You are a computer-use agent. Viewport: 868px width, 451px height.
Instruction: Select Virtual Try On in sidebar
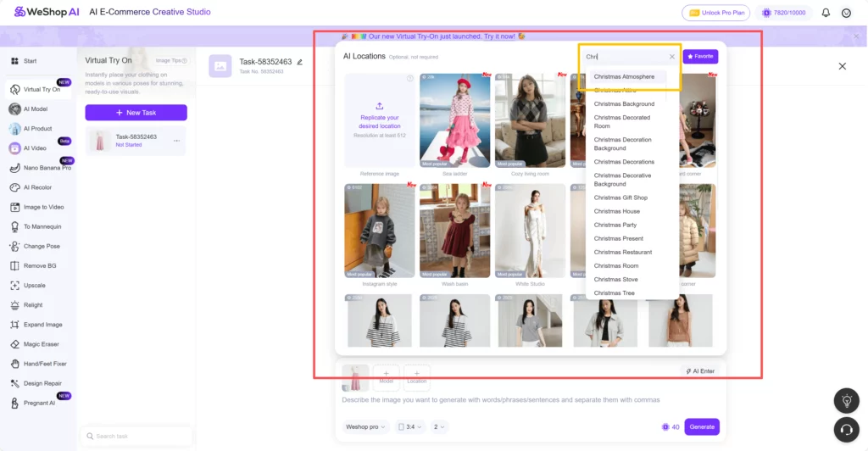point(39,89)
